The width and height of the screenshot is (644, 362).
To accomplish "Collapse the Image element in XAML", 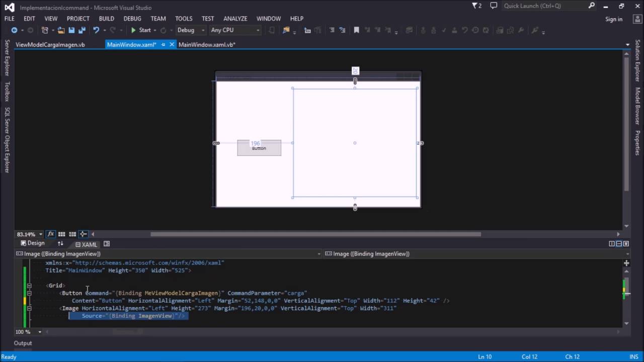I will click(29, 308).
